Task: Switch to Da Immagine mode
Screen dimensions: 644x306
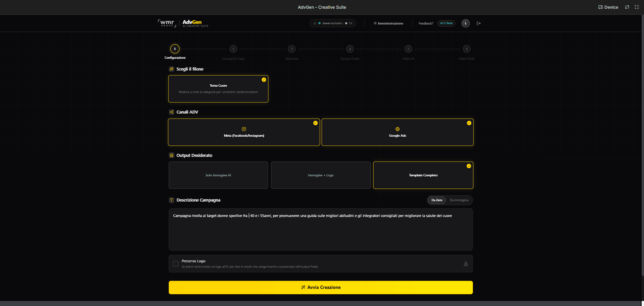Action: click(459, 200)
